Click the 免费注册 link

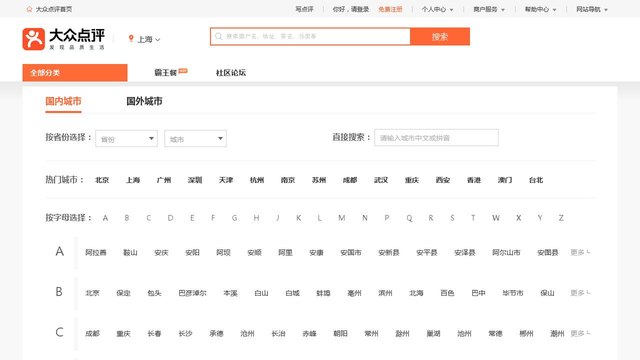[390, 9]
